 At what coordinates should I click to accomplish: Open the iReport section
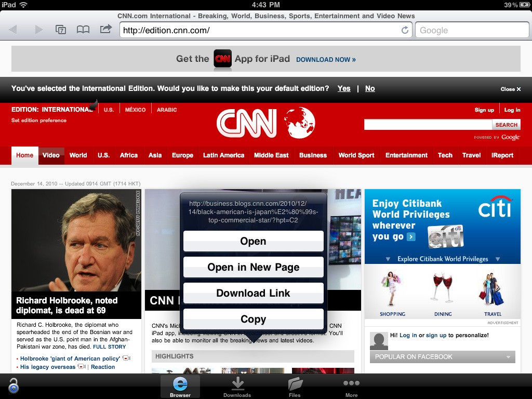point(502,155)
